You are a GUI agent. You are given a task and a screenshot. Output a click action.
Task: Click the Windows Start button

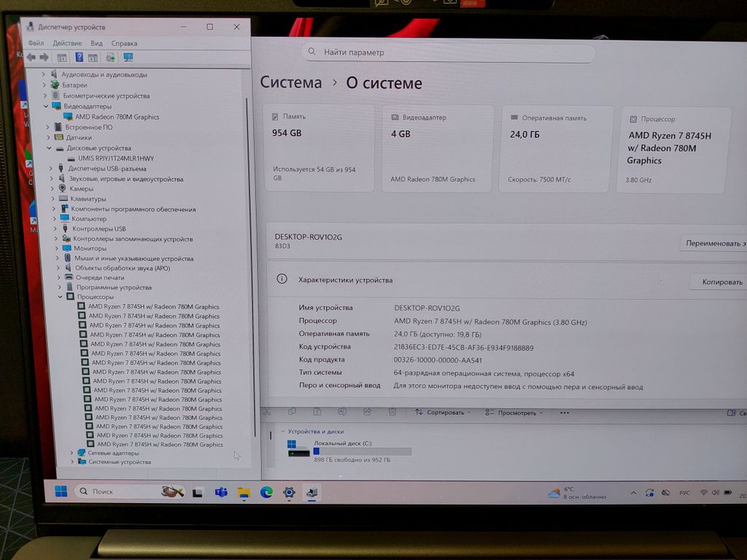[x=61, y=491]
